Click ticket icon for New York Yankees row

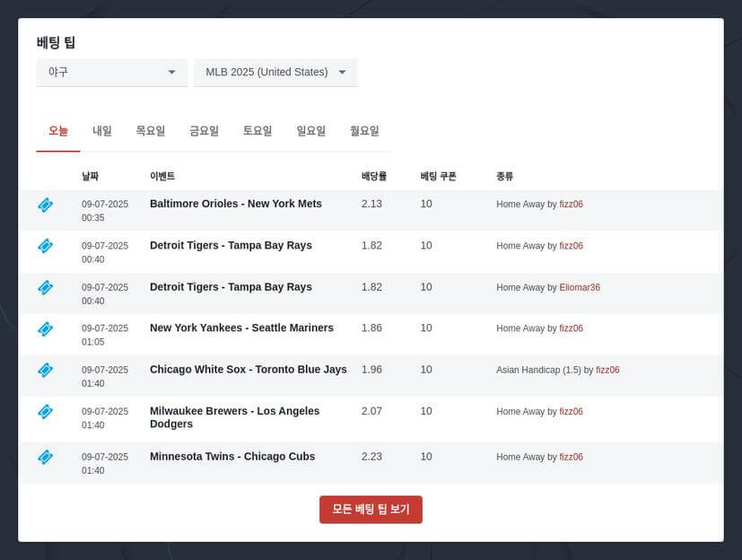point(46,329)
